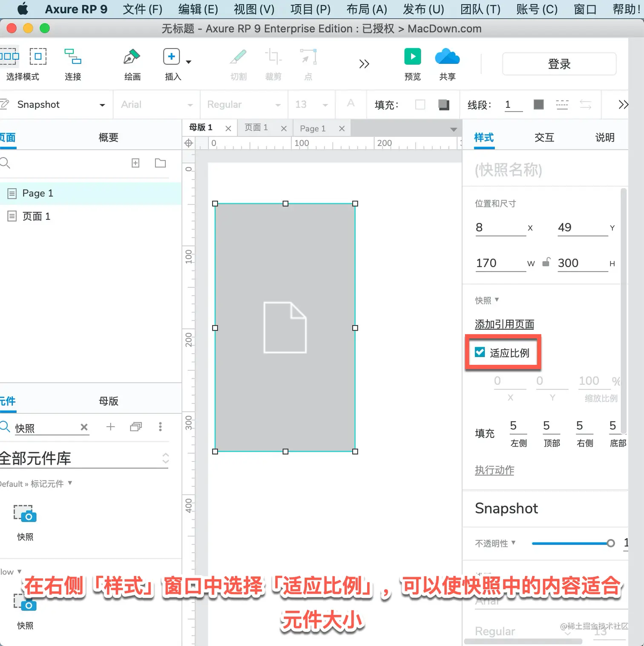Open the 编辑 (E) menu
Image resolution: width=644 pixels, height=646 pixels.
(198, 9)
